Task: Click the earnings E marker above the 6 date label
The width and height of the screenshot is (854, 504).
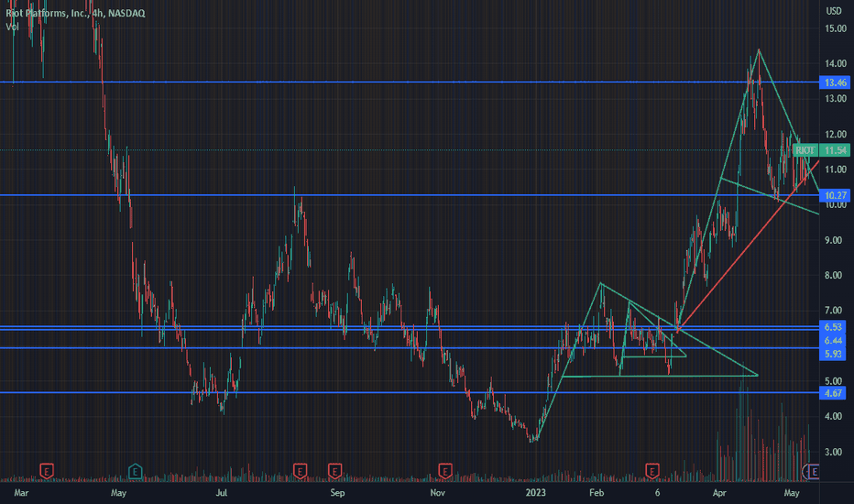Action: pos(651,470)
